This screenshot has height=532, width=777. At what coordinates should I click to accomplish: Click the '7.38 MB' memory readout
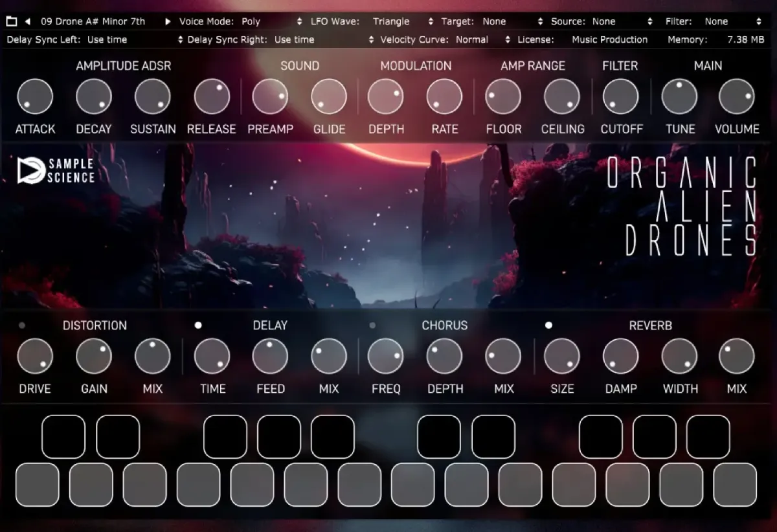point(745,39)
